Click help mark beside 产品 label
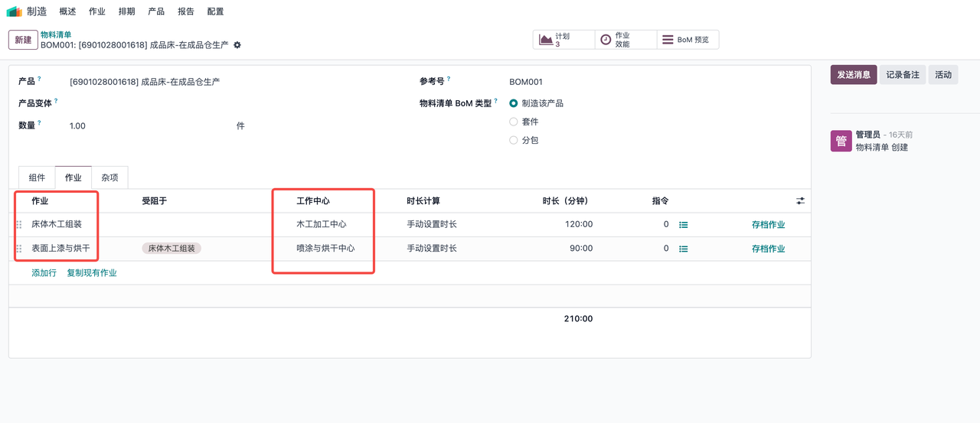 point(40,79)
